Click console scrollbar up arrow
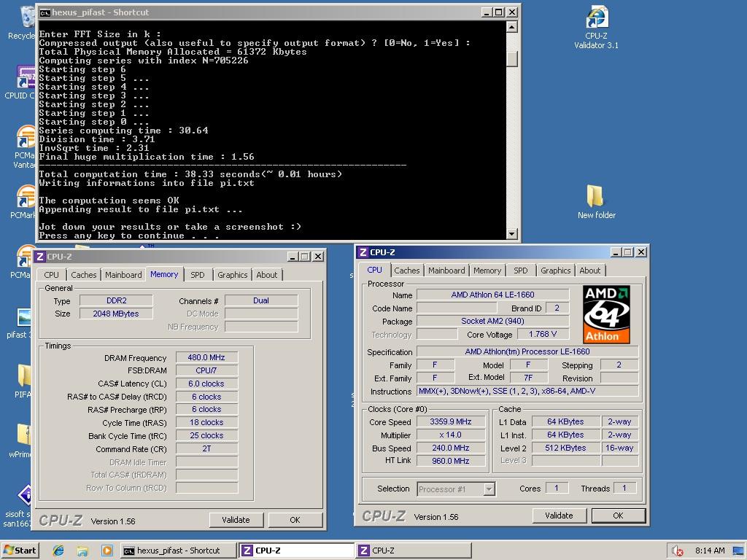Screen dimensions: 747x560 coord(511,27)
